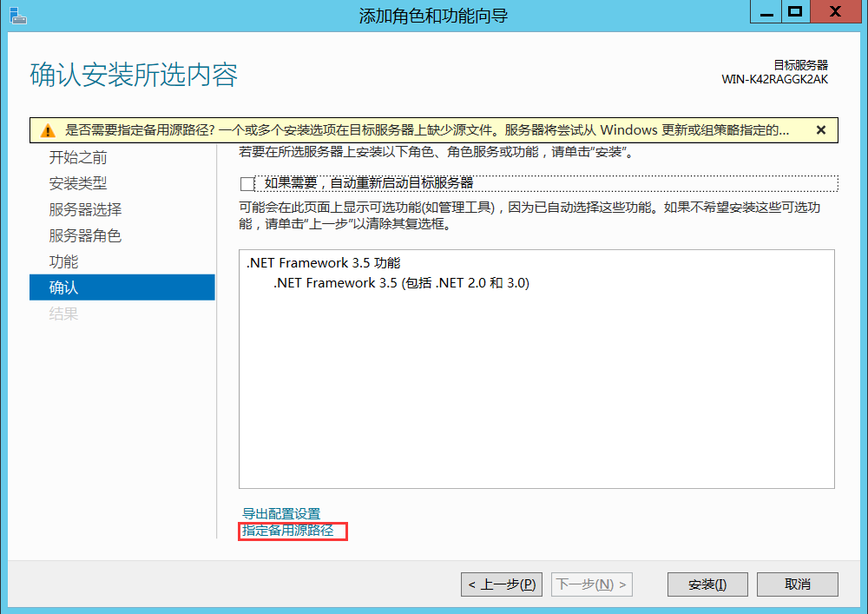
Task: Click the 安装 button to start installation
Action: click(707, 584)
